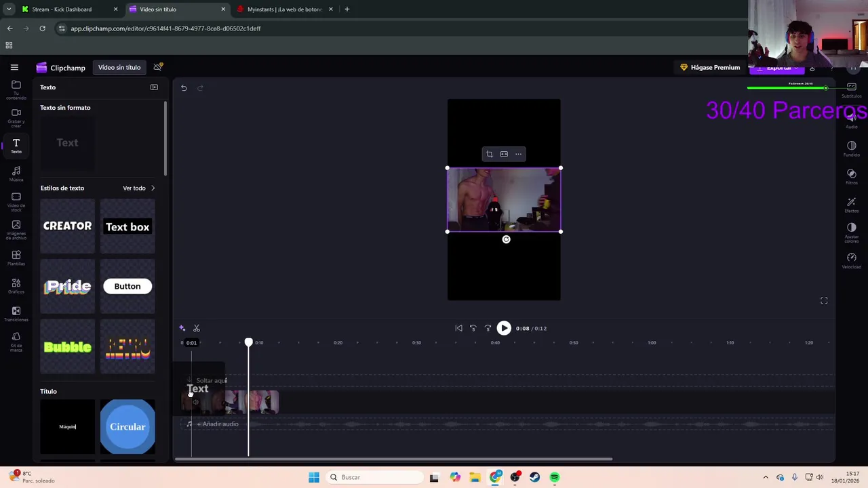Open the browser tab search dropdown
868x488 pixels.
[x=8, y=9]
